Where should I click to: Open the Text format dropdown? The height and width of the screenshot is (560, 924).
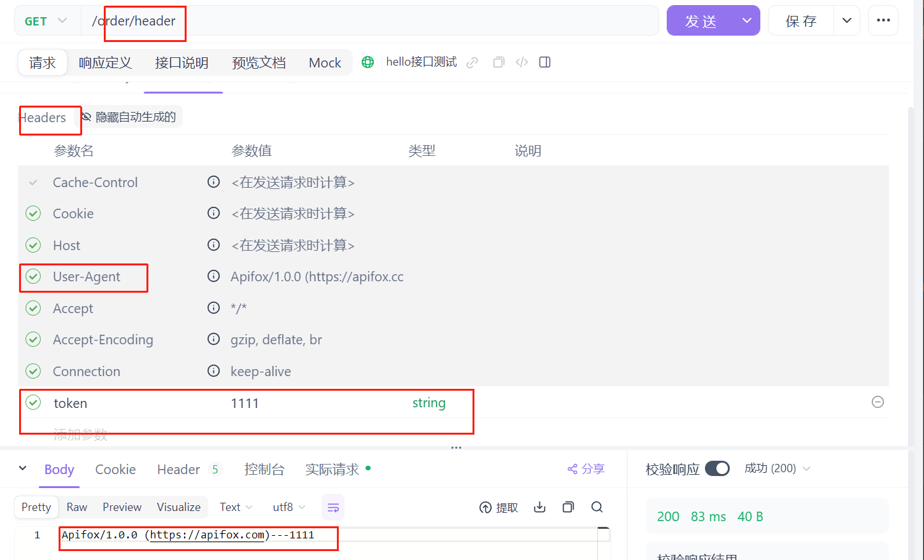tap(236, 507)
